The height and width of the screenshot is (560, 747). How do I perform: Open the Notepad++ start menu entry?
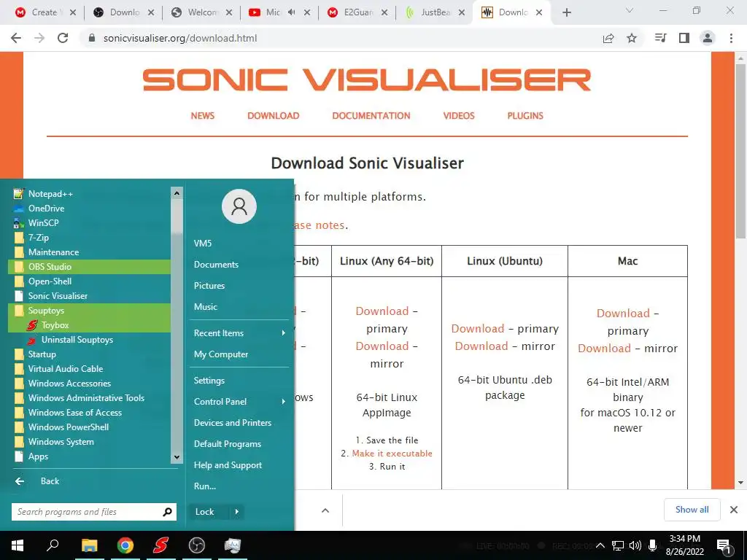coord(89,194)
